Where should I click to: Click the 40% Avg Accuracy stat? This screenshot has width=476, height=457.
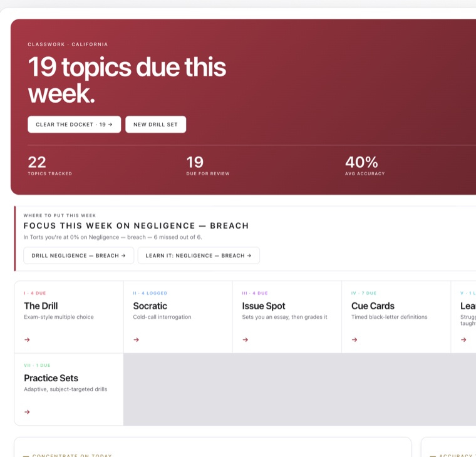tap(365, 166)
